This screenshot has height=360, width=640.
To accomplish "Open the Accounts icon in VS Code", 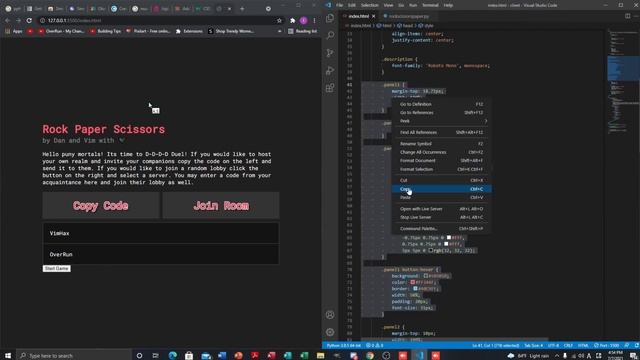I will (330, 315).
